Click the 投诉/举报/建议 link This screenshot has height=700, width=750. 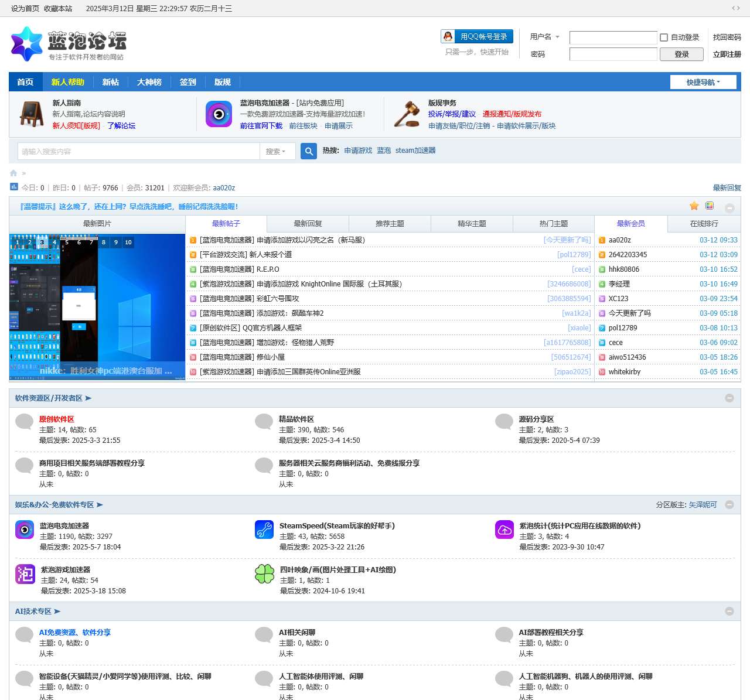452,114
